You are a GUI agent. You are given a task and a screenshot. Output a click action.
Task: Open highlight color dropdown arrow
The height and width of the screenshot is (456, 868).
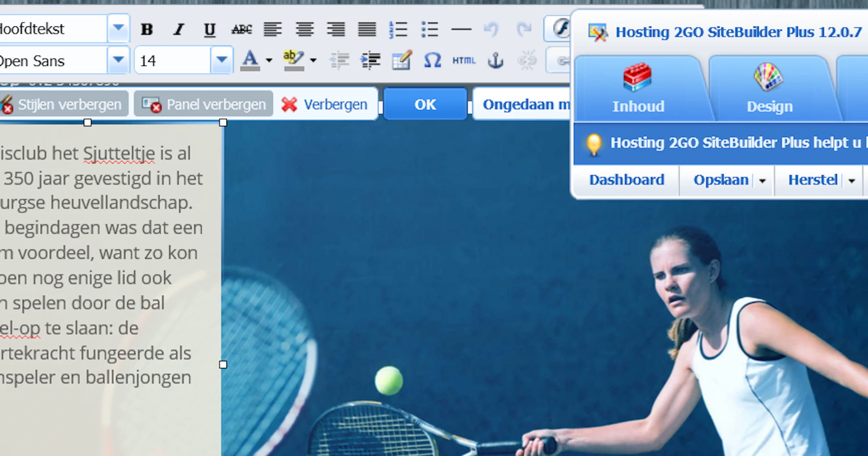click(x=313, y=60)
